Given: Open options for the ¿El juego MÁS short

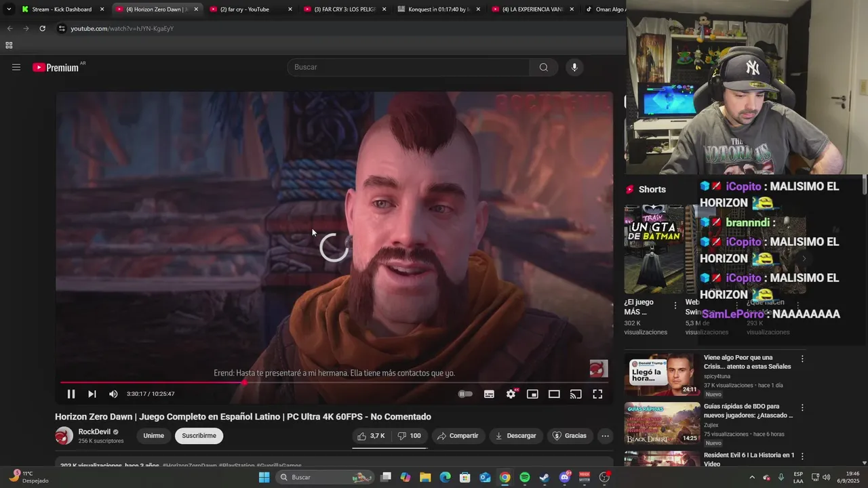Looking at the screenshot, I should point(675,306).
